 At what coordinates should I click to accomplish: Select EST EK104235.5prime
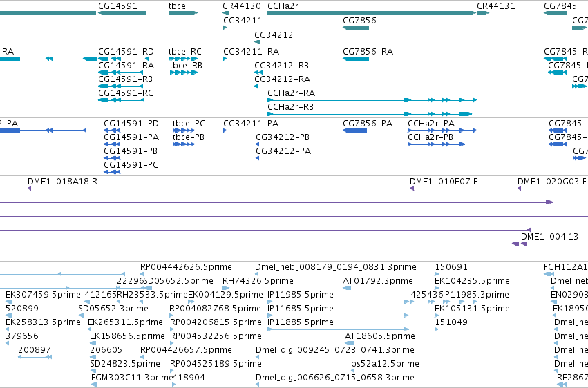[472, 281]
